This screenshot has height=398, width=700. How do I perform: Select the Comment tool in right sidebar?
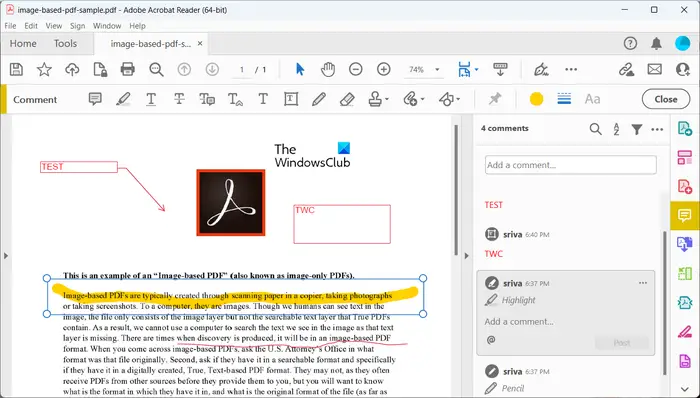pos(684,216)
